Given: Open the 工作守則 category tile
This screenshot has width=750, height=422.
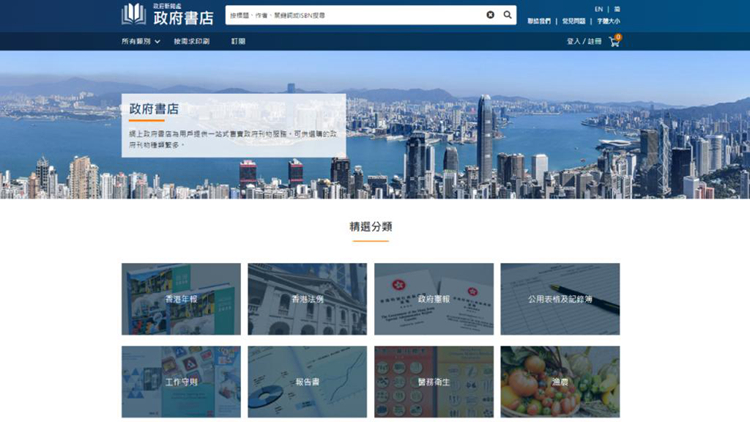Looking at the screenshot, I should pyautogui.click(x=181, y=382).
